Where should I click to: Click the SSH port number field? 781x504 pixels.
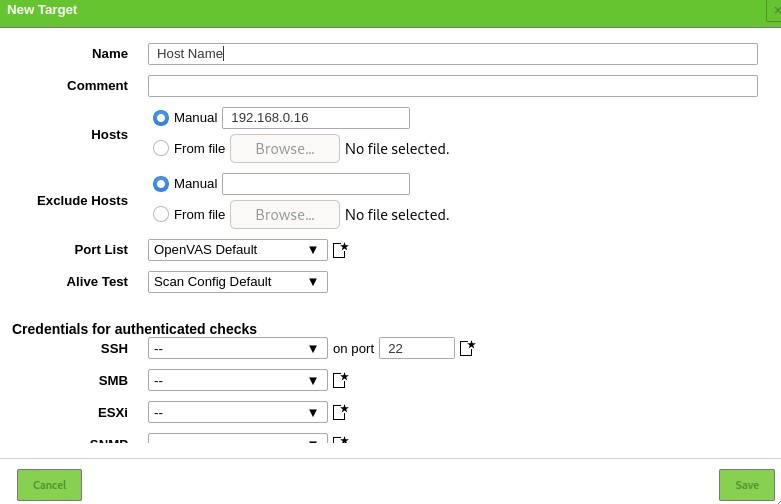pyautogui.click(x=417, y=348)
